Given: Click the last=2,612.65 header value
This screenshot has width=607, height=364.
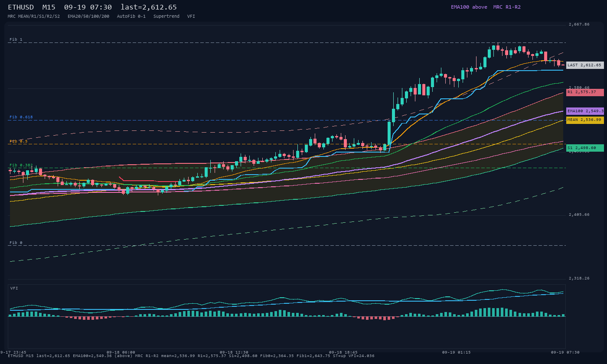Looking at the screenshot, I should [x=149, y=7].
